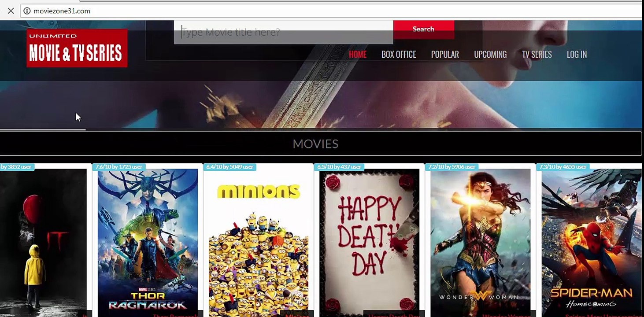This screenshot has height=317, width=644.
Task: Click the '7.3/10 by 4655 user' rating badge
Action: click(563, 167)
